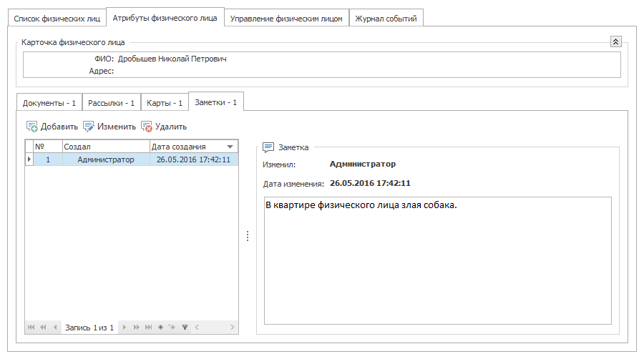Go to first record in navigator
The width and height of the screenshot is (644, 359).
(31, 327)
